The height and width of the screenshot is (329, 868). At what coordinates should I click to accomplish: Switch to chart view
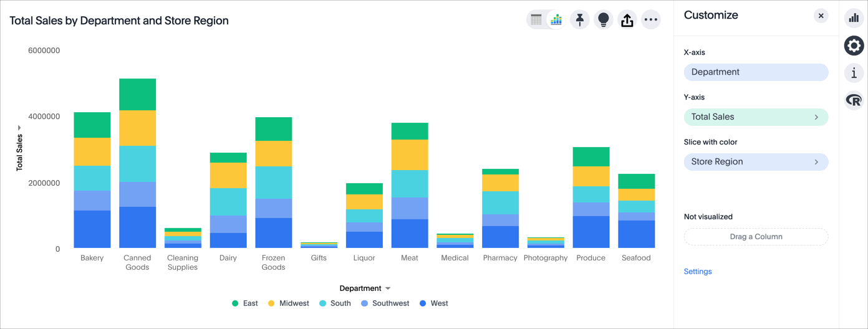pyautogui.click(x=556, y=20)
